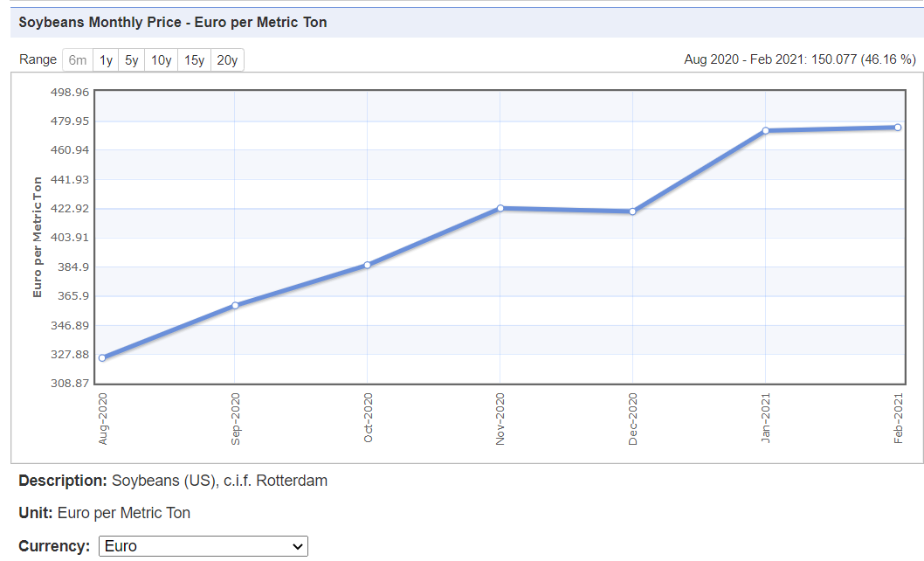924x561 pixels.
Task: Click the Euro per Metric Ton axis title
Action: click(38, 237)
